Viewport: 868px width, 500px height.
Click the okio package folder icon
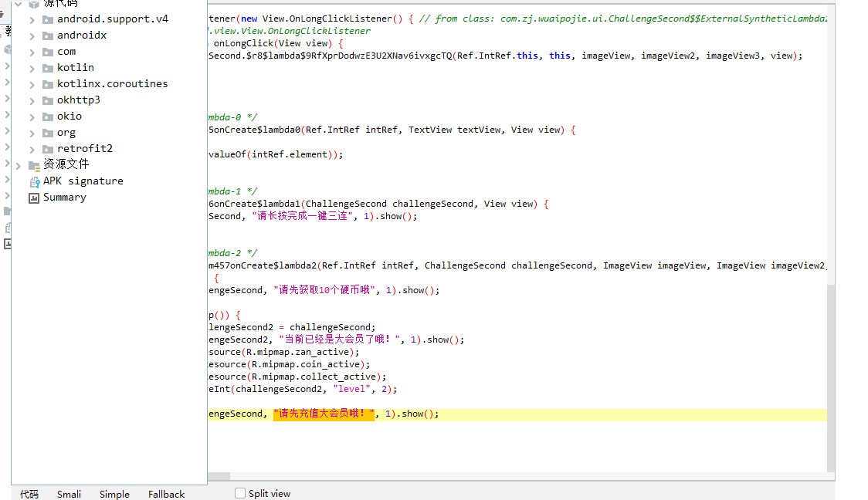click(48, 117)
